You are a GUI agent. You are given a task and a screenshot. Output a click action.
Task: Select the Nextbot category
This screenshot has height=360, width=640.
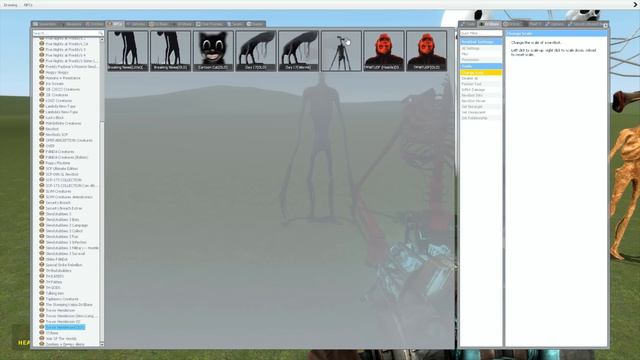tap(52, 129)
